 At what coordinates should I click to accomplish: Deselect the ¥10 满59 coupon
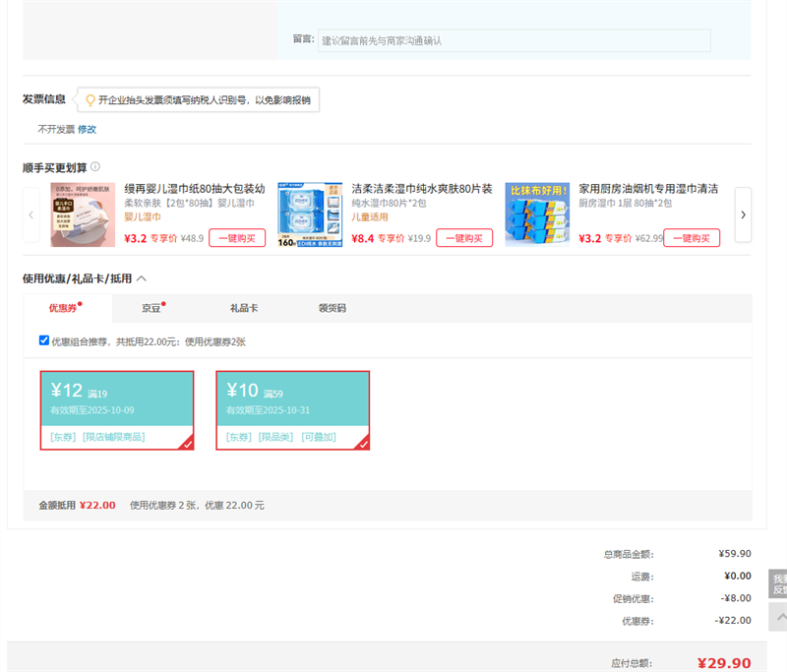[x=293, y=410]
